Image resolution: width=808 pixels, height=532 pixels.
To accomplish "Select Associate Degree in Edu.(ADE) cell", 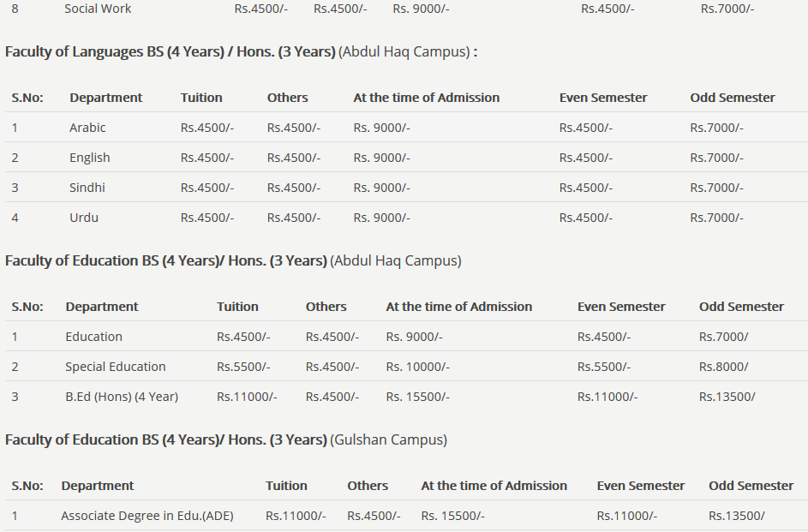I will 147,516.
